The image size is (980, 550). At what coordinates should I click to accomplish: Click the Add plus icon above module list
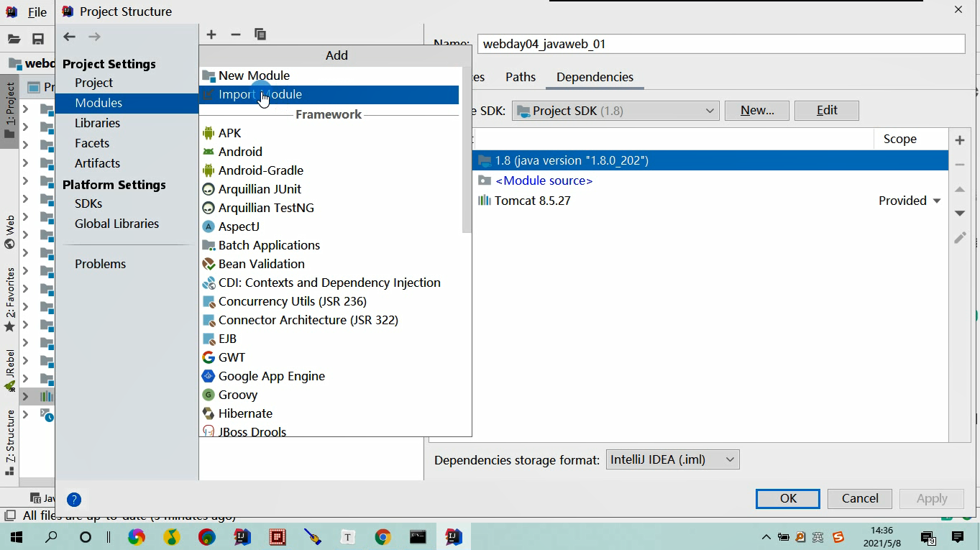211,35
